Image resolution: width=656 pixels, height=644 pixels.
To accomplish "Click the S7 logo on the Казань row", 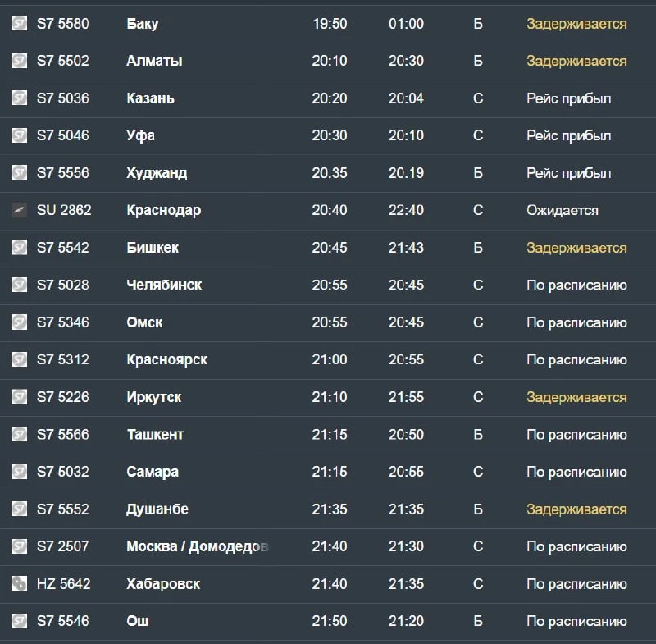I will [19, 98].
